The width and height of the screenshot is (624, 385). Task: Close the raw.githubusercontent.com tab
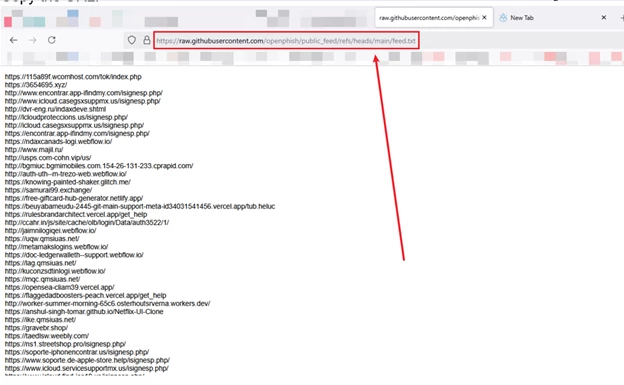[484, 18]
